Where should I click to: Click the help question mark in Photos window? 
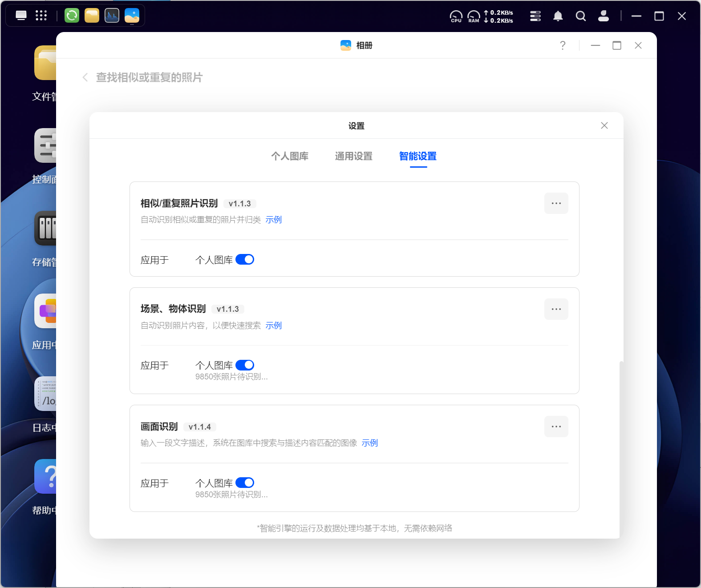pyautogui.click(x=563, y=45)
